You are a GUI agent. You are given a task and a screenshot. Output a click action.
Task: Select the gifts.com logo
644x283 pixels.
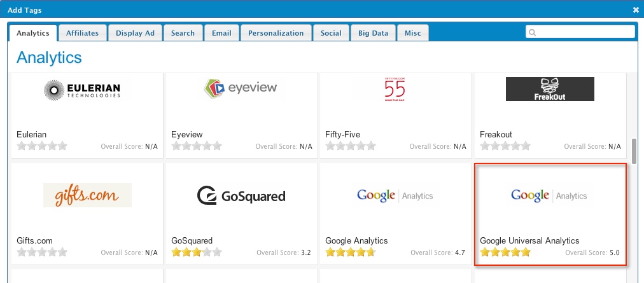(87, 195)
